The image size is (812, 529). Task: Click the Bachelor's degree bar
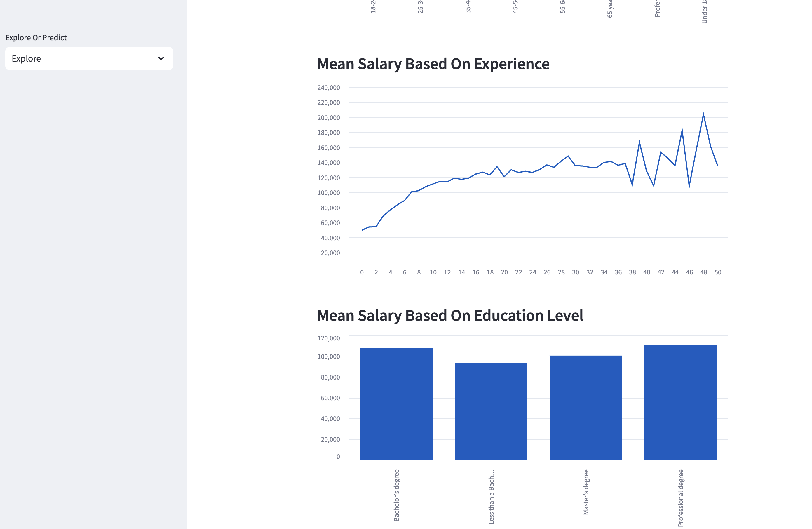396,404
